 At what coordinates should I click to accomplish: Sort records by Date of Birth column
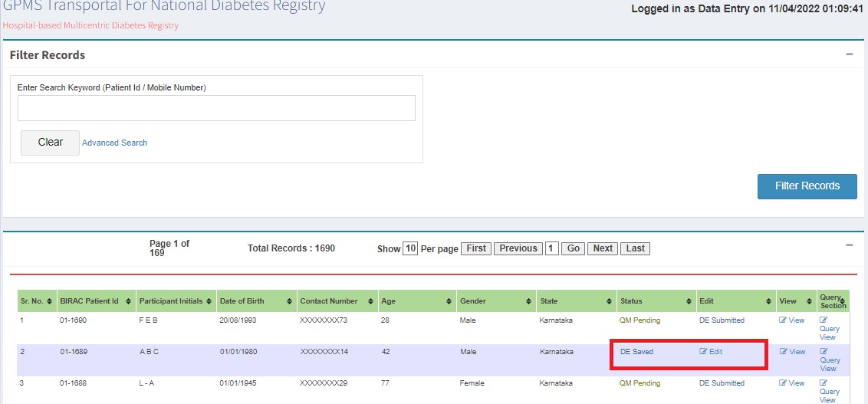click(x=289, y=301)
